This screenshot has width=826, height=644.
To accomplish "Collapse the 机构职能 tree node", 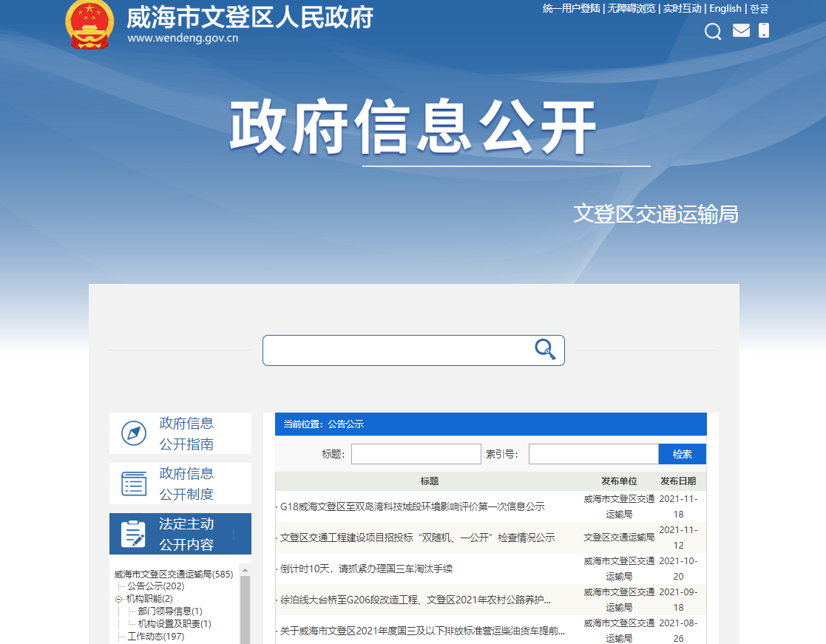I will pyautogui.click(x=118, y=599).
